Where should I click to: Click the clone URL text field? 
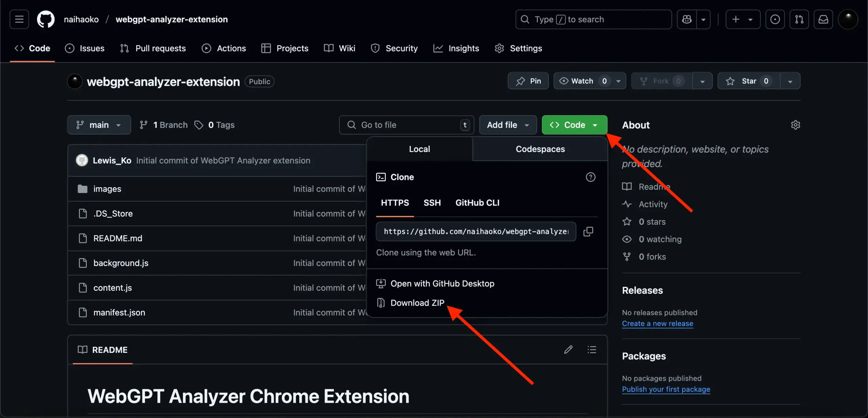tap(476, 231)
